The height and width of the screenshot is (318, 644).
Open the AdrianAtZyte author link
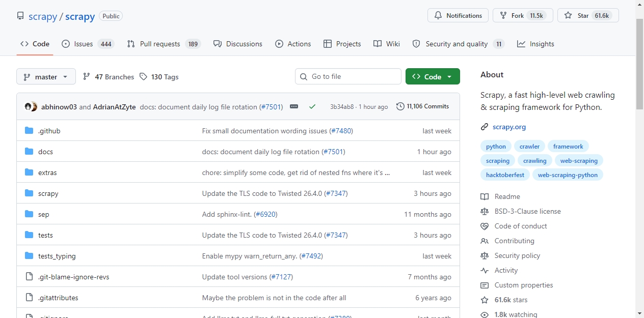click(x=114, y=107)
